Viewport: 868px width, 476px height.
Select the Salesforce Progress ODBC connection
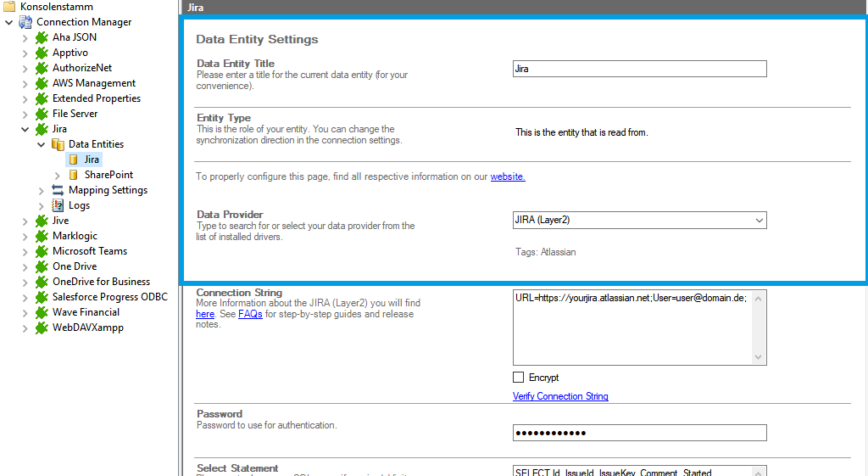click(109, 297)
